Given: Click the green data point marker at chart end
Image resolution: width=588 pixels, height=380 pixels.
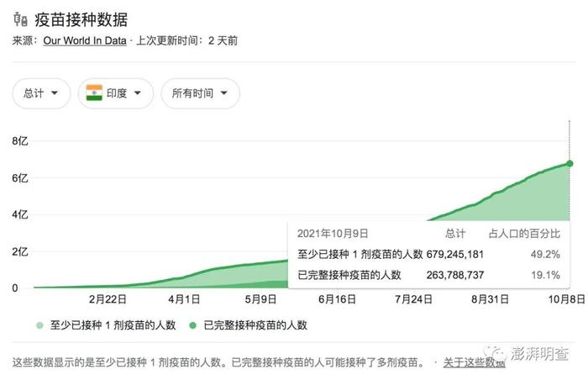Looking at the screenshot, I should pos(570,163).
